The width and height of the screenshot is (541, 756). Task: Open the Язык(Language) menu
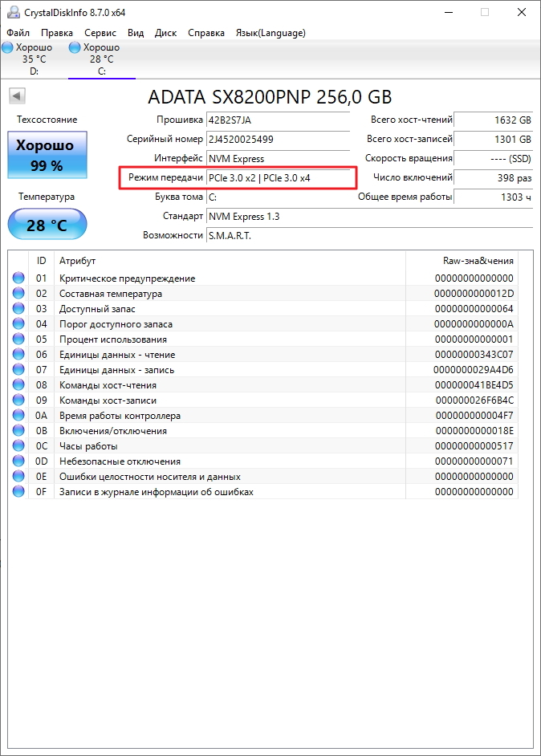[270, 33]
